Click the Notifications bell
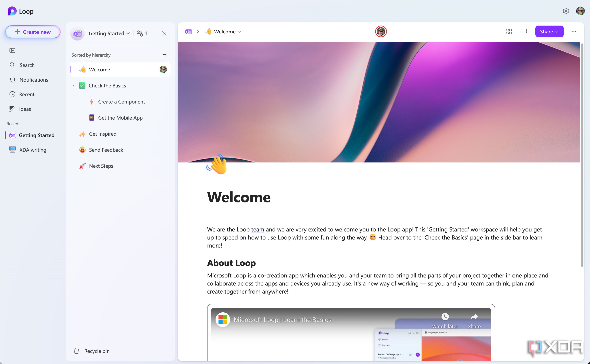The width and height of the screenshot is (590, 364). click(13, 80)
